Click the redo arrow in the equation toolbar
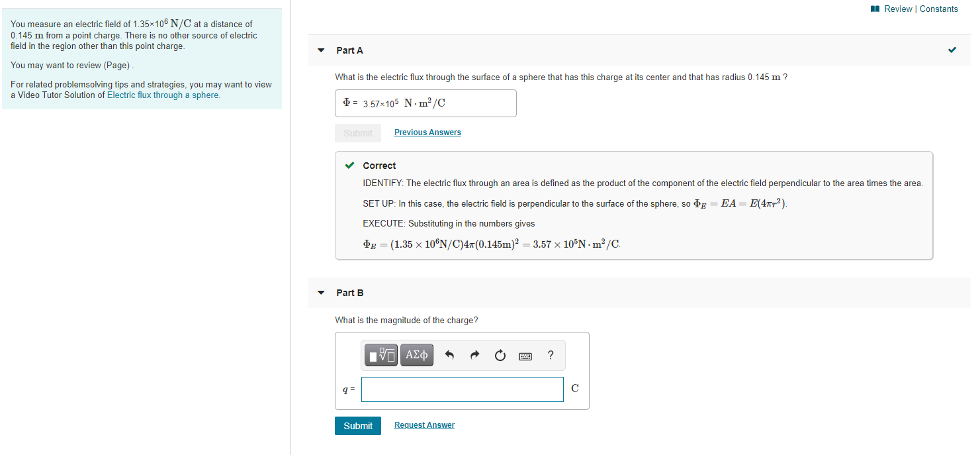This screenshot has width=980, height=455. pyautogui.click(x=474, y=355)
